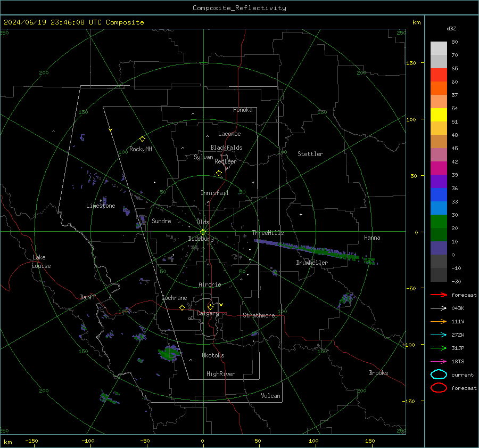Select the 'Cochrane' town label
The image size is (479, 448).
point(174,298)
